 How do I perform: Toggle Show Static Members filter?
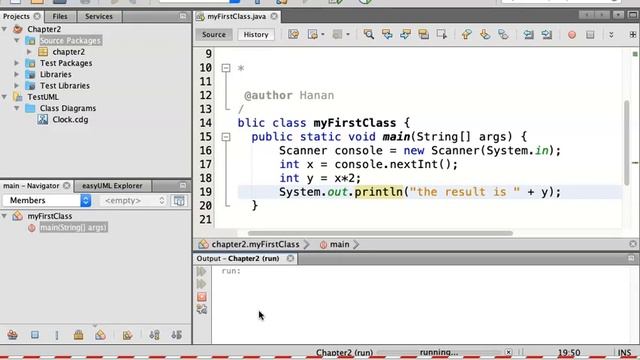57,335
